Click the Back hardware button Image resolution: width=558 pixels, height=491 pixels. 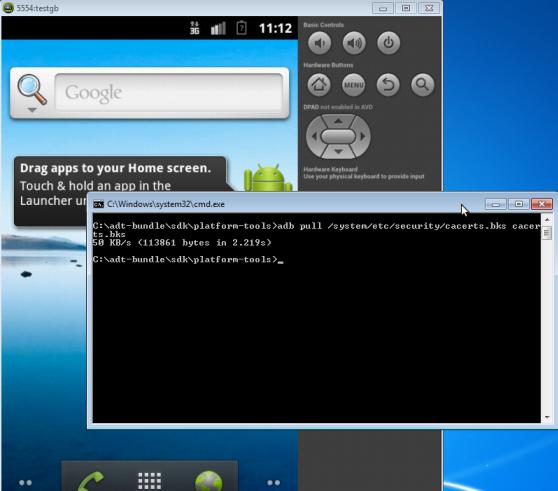388,85
